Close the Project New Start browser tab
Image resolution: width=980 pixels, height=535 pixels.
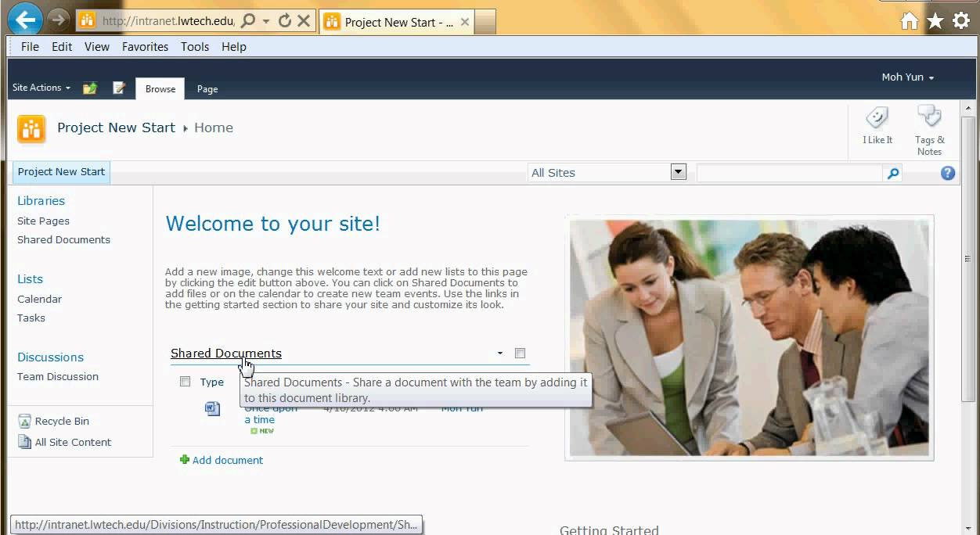point(465,22)
